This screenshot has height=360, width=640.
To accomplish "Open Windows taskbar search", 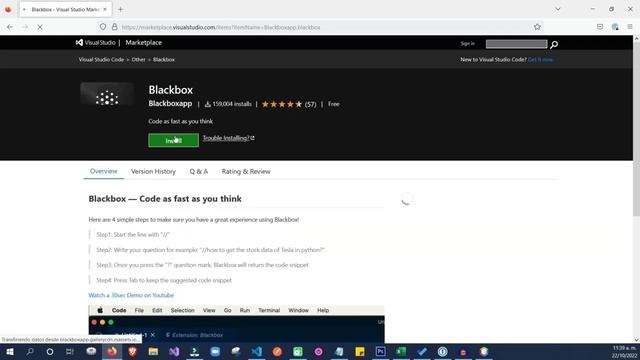I will [x=30, y=351].
